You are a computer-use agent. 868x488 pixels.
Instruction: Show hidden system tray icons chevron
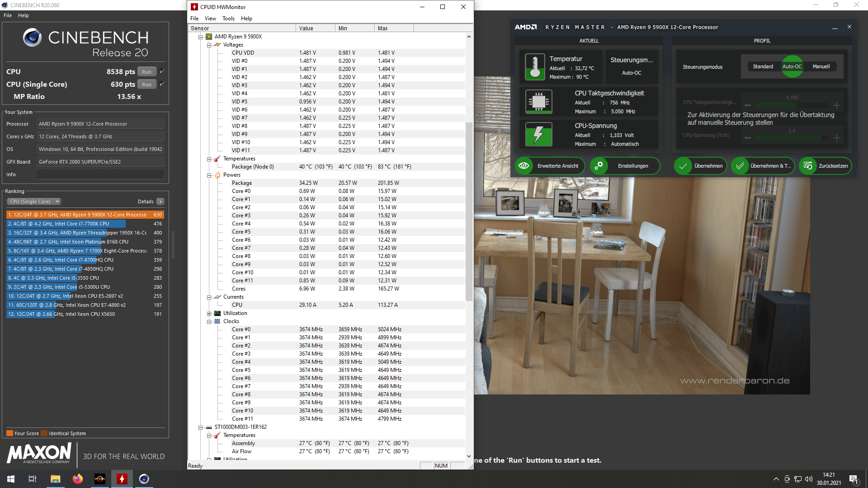[x=776, y=479]
